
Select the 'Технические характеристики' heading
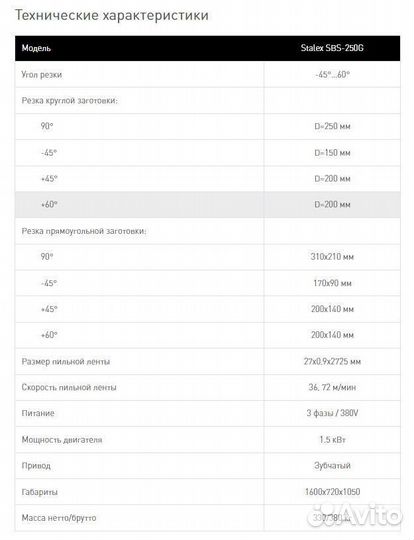tap(112, 15)
